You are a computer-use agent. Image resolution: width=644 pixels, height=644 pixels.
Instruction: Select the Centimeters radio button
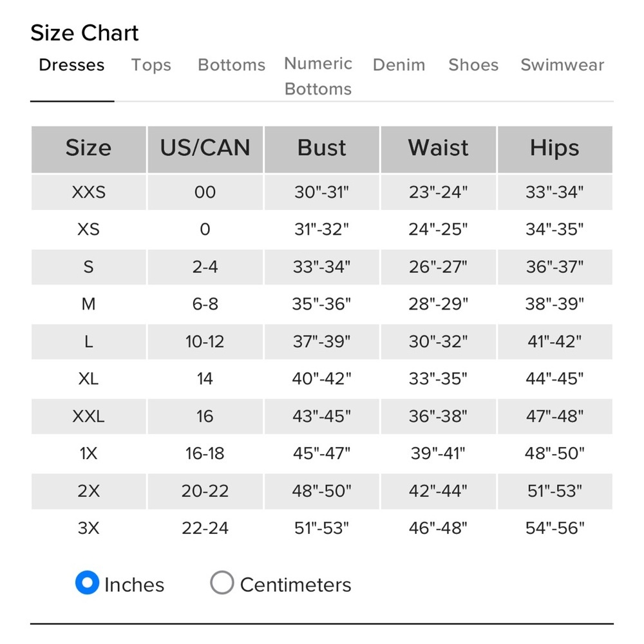(222, 582)
